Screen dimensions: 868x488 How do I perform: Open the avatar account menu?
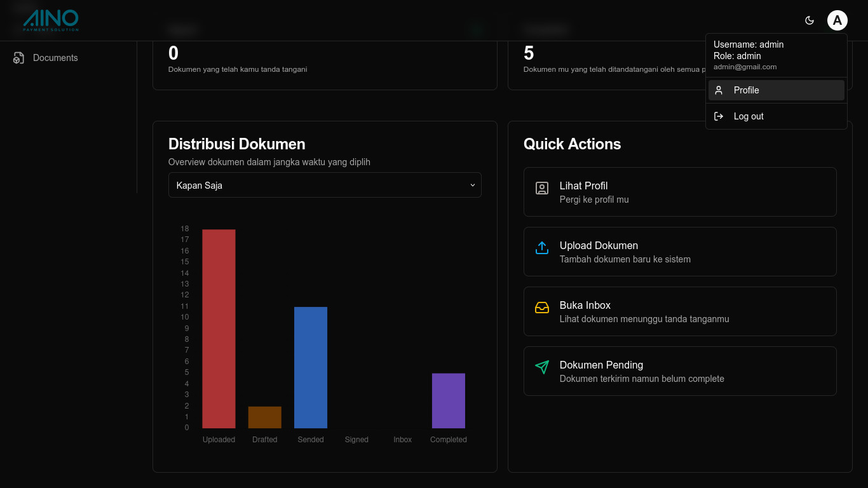pyautogui.click(x=837, y=20)
